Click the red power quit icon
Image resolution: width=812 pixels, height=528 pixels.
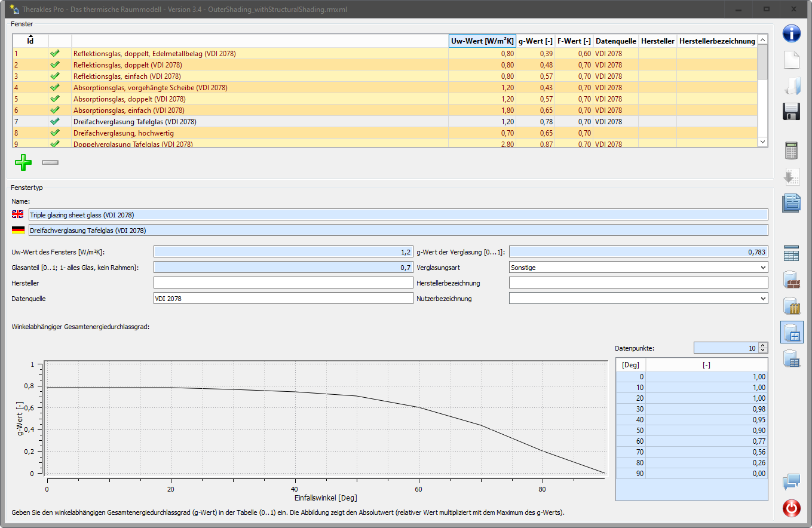792,508
